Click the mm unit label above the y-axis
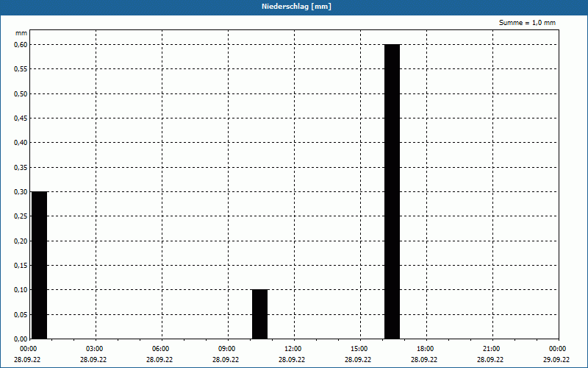The width and height of the screenshot is (588, 368). coord(21,33)
